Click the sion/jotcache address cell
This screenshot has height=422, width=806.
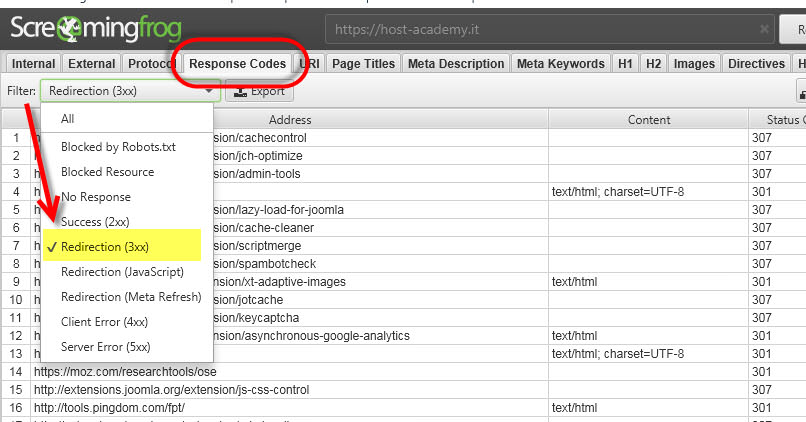(248, 300)
